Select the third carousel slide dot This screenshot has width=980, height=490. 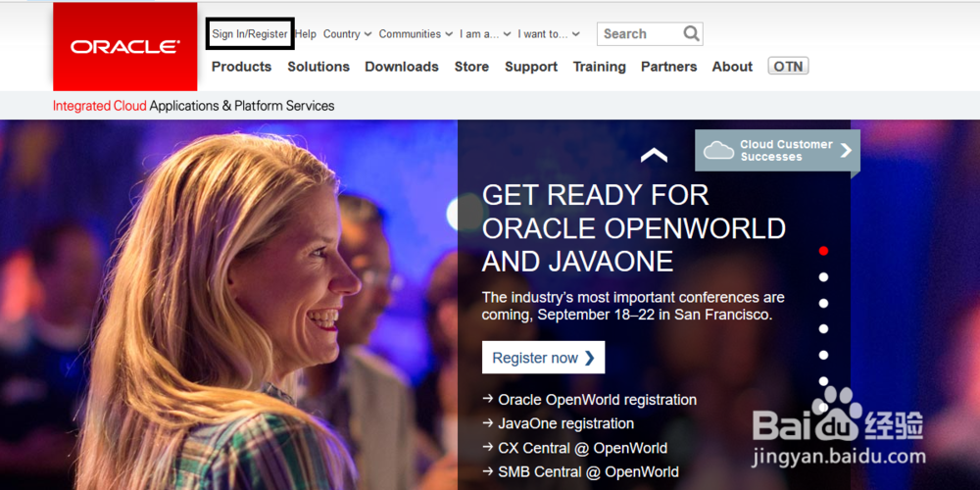tap(824, 303)
